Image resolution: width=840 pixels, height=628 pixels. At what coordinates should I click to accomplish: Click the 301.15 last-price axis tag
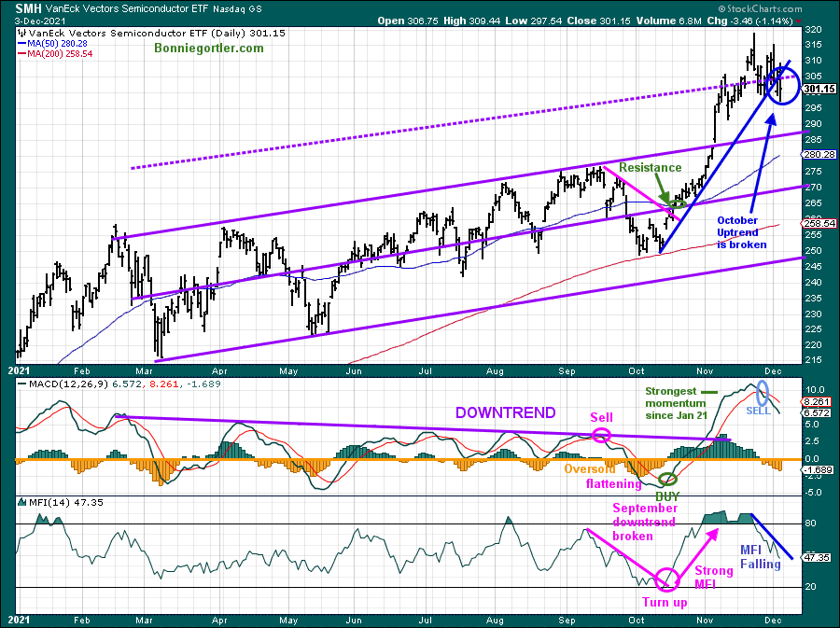click(x=819, y=89)
